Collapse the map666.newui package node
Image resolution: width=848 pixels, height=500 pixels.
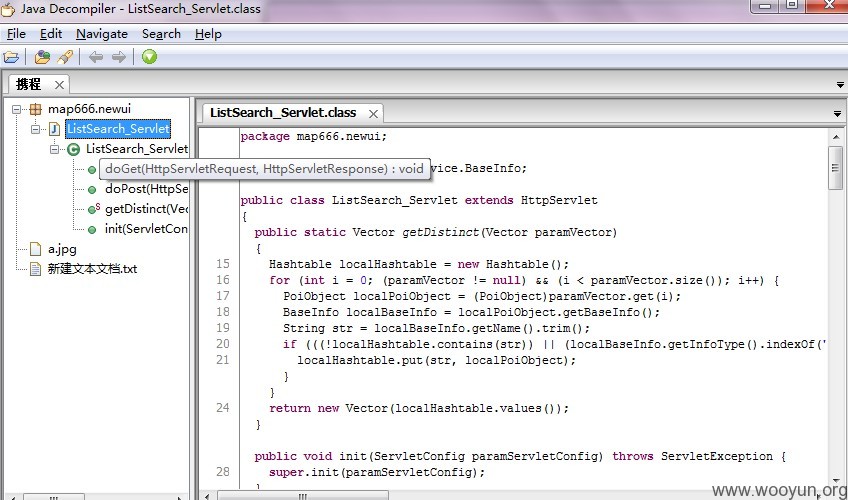tap(17, 109)
